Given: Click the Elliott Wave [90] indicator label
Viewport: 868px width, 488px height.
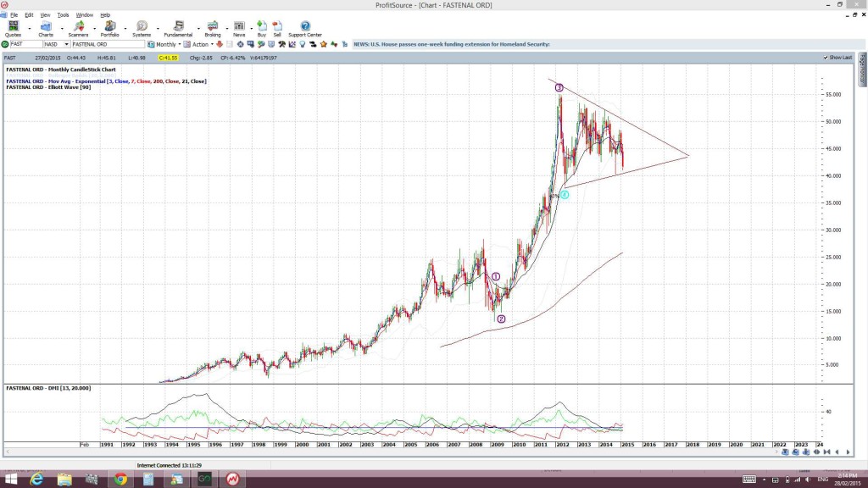Looking at the screenshot, I should coord(48,87).
